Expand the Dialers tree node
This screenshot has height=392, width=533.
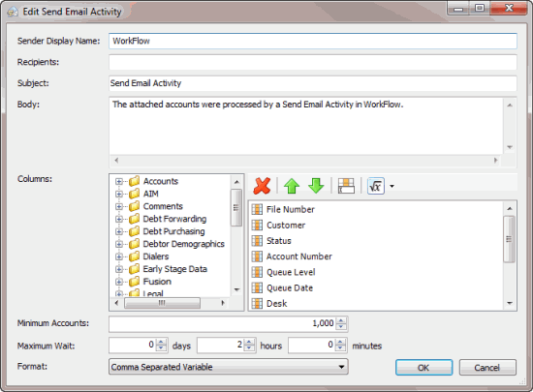point(118,256)
